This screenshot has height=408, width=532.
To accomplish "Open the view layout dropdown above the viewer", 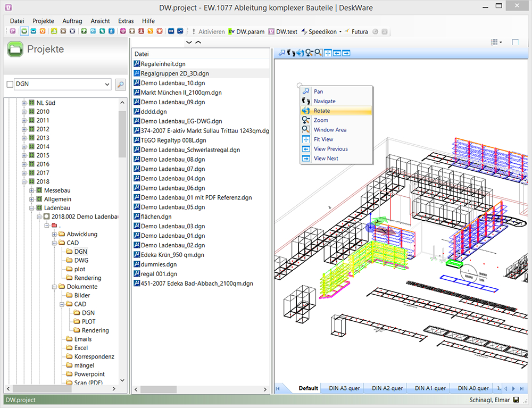I will coord(495,42).
